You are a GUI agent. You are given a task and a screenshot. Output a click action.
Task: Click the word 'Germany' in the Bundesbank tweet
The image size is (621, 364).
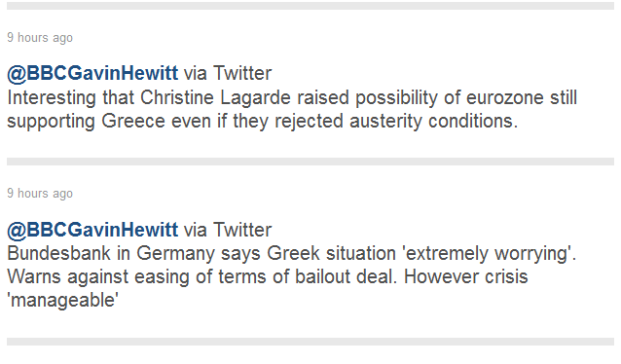[x=175, y=253]
